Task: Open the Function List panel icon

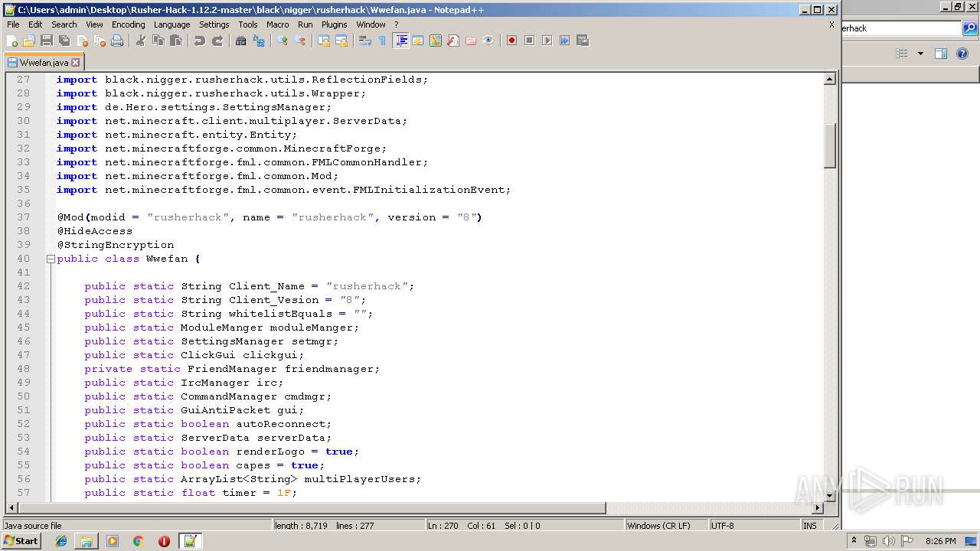Action: tap(452, 41)
